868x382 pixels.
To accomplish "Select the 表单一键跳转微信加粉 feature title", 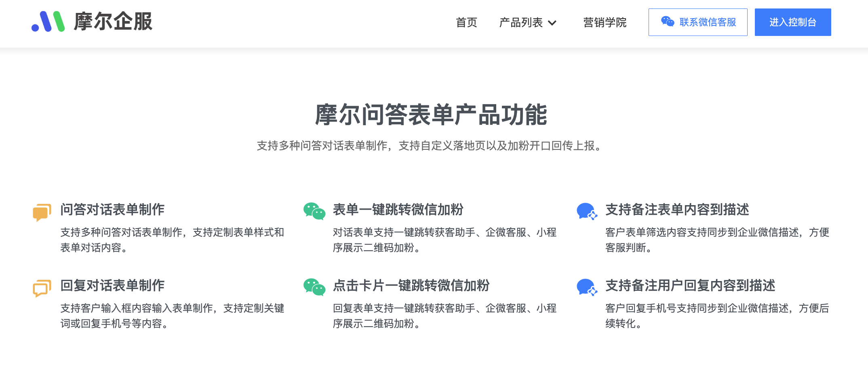I will click(x=398, y=210).
